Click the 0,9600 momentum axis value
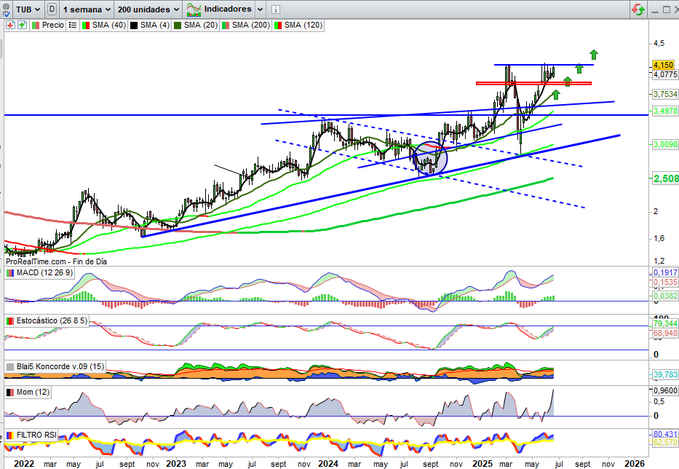The image size is (679, 469). [665, 390]
